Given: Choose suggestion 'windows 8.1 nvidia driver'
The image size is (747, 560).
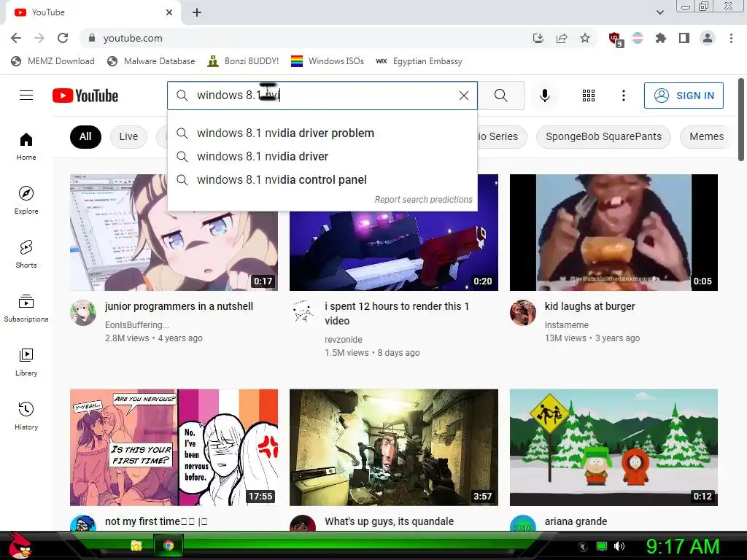Looking at the screenshot, I should pos(322,157).
